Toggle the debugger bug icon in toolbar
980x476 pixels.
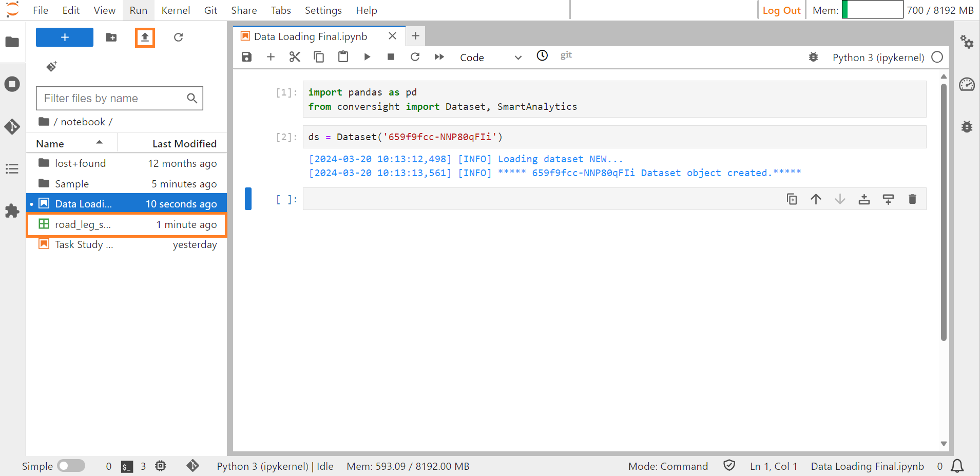(813, 57)
